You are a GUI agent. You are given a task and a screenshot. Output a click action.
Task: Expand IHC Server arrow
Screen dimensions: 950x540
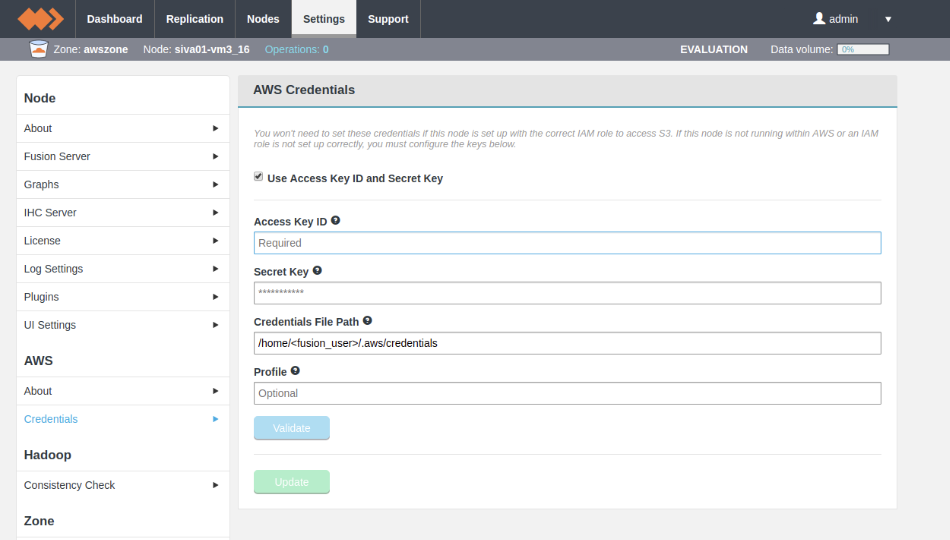(x=215, y=213)
